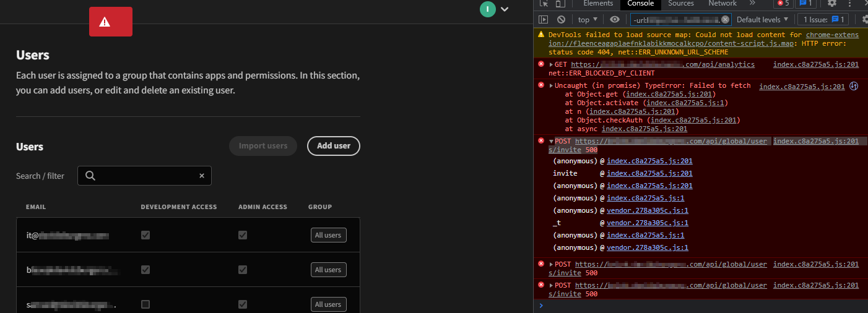Switch to the Sources tab

coord(681,3)
